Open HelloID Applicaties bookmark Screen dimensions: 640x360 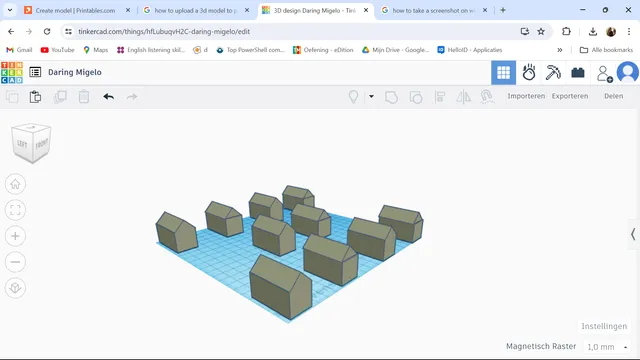point(469,50)
